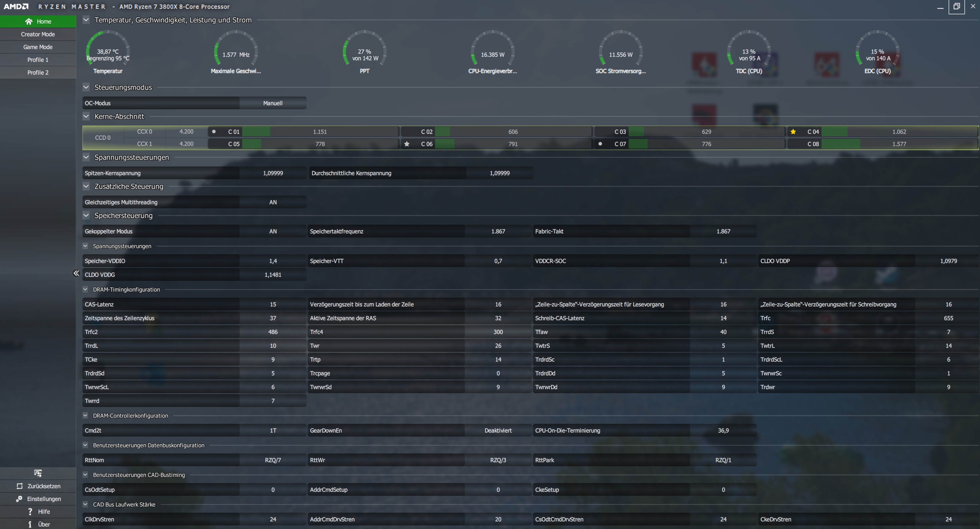The height and width of the screenshot is (529, 980).
Task: Click the Home house icon
Action: pos(29,21)
